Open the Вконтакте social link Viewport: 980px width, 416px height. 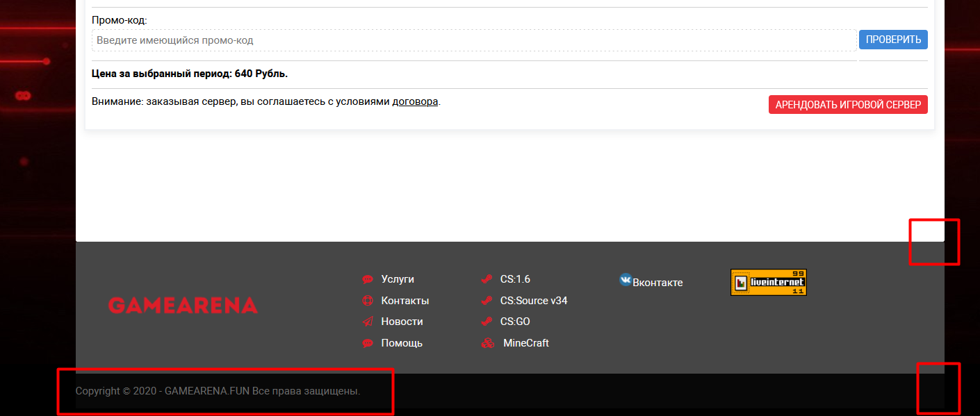pyautogui.click(x=658, y=283)
